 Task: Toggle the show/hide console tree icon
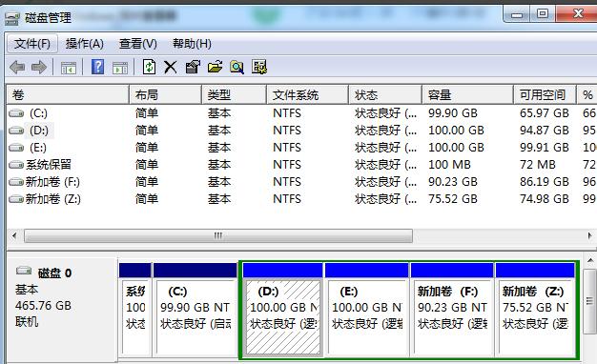tap(69, 68)
